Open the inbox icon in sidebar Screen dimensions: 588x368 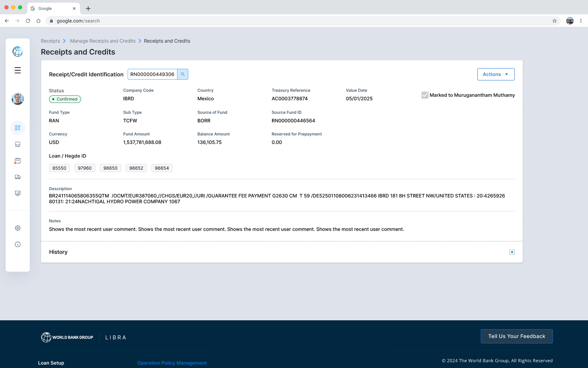18,144
